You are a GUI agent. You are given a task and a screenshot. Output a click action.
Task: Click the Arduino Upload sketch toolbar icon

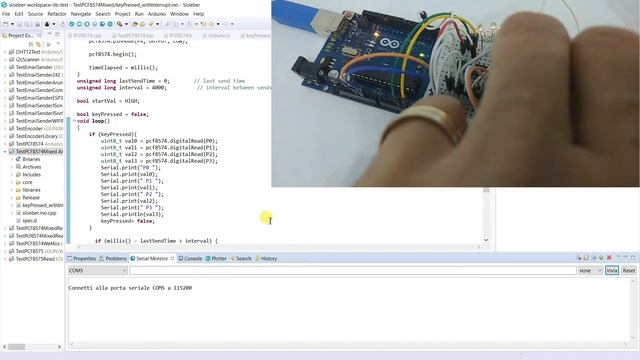(x=79, y=24)
